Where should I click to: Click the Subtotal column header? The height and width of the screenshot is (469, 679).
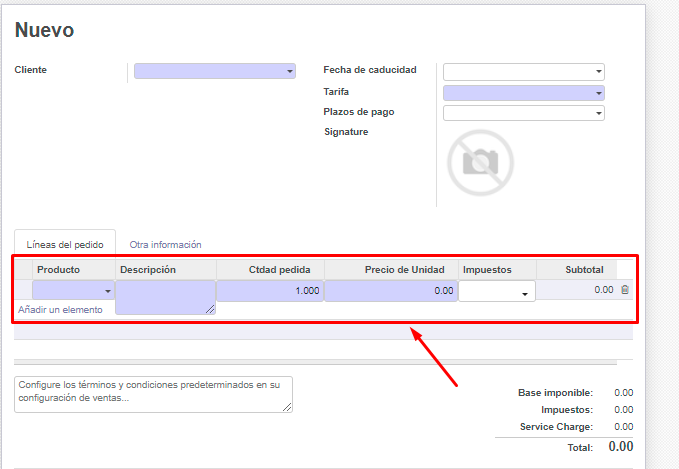[584, 270]
